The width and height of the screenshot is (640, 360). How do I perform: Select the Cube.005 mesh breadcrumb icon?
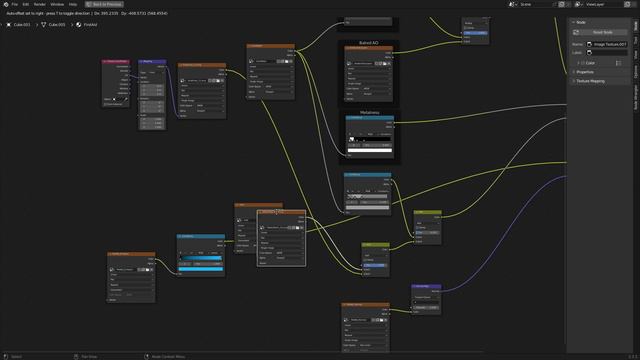coord(43,24)
